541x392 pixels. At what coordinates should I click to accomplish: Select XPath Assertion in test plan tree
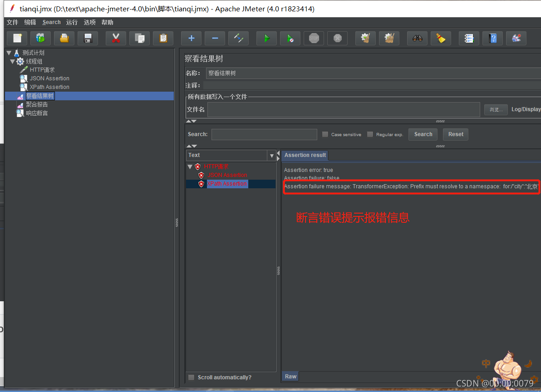click(x=49, y=87)
